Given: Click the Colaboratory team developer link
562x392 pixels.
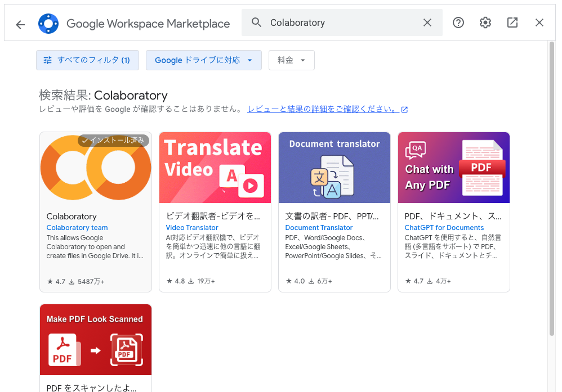Looking at the screenshot, I should click(x=77, y=228).
